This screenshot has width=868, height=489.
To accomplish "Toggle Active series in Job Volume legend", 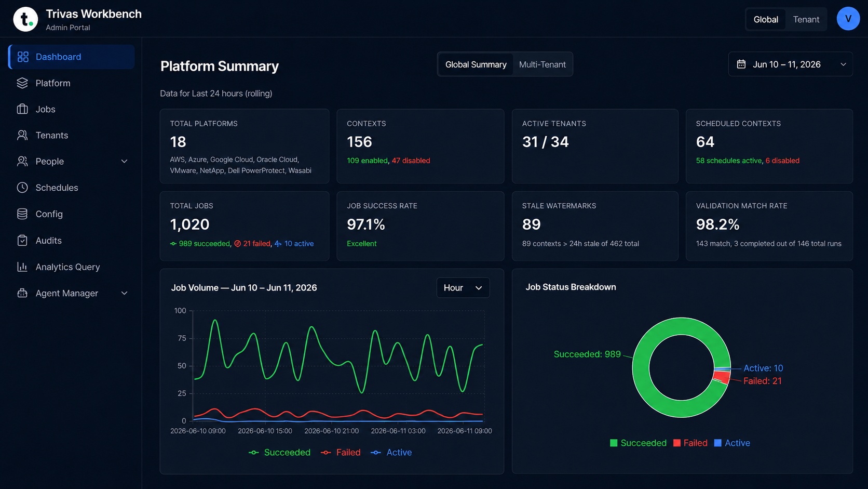I will pos(391,453).
